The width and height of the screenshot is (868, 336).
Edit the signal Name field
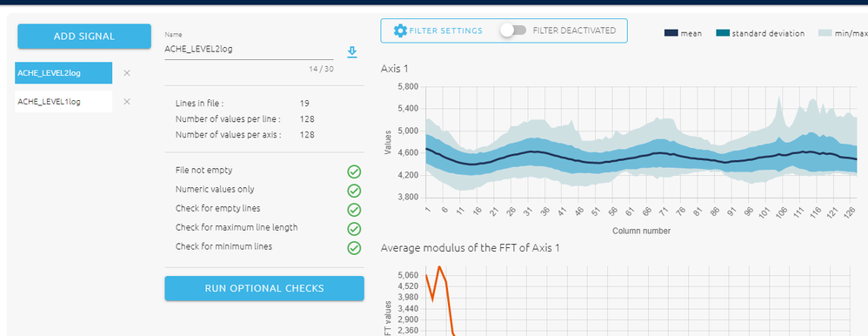(x=249, y=49)
